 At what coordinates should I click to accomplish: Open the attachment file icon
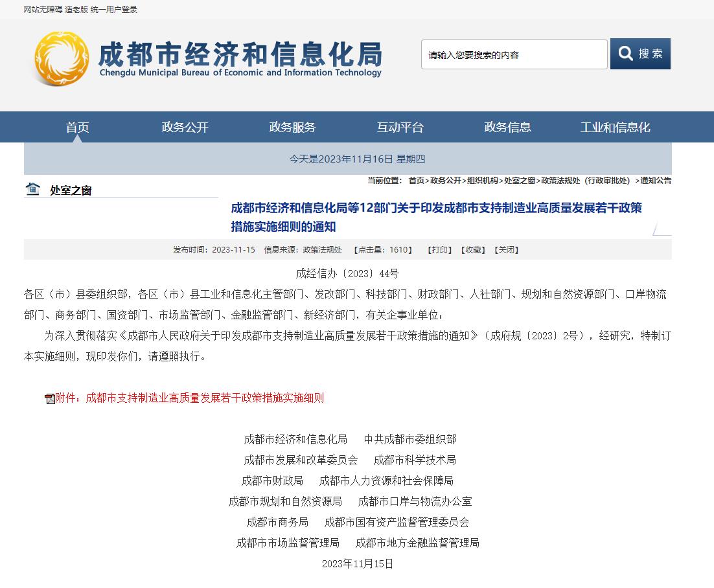(50, 399)
